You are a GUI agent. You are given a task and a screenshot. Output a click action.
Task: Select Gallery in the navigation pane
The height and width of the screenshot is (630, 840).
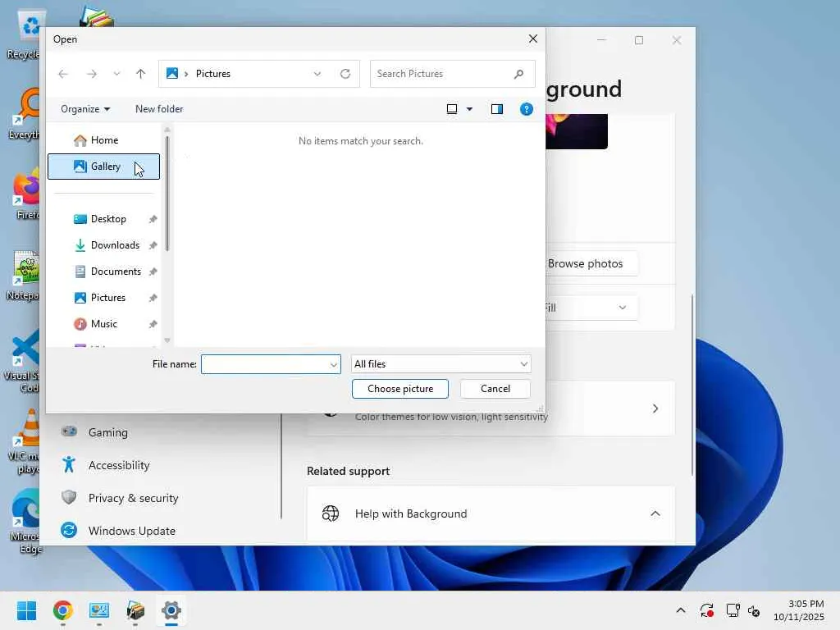[104, 167]
